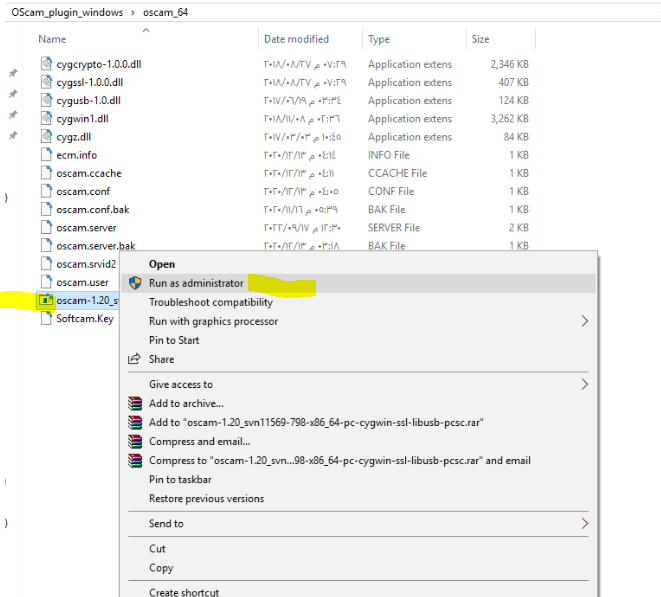Select the oscam.server file name

[86, 227]
